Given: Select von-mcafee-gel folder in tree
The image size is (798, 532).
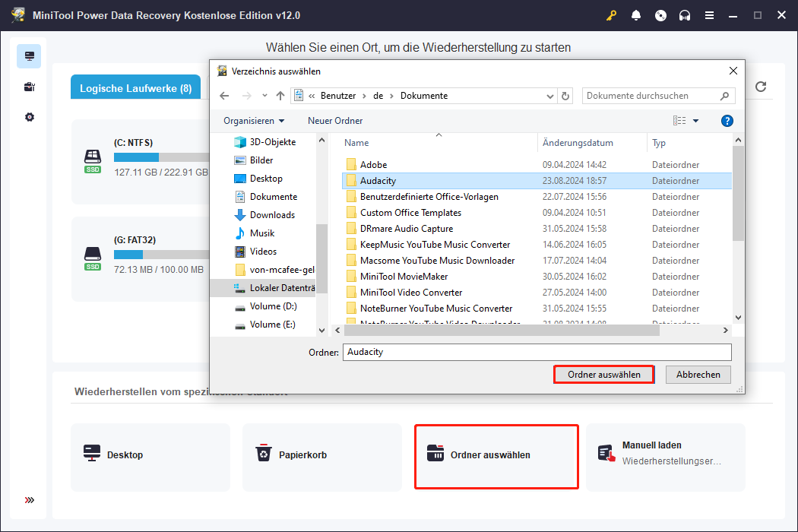Looking at the screenshot, I should [274, 270].
